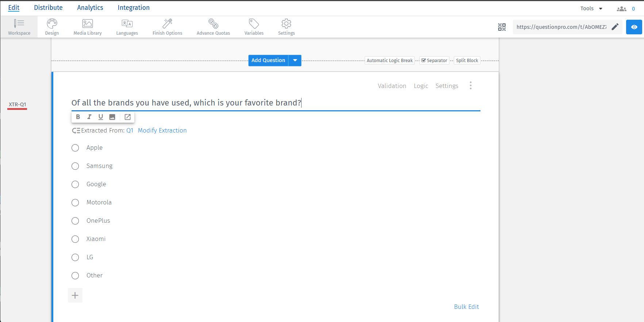
Task: Insert image into question text
Action: click(112, 117)
